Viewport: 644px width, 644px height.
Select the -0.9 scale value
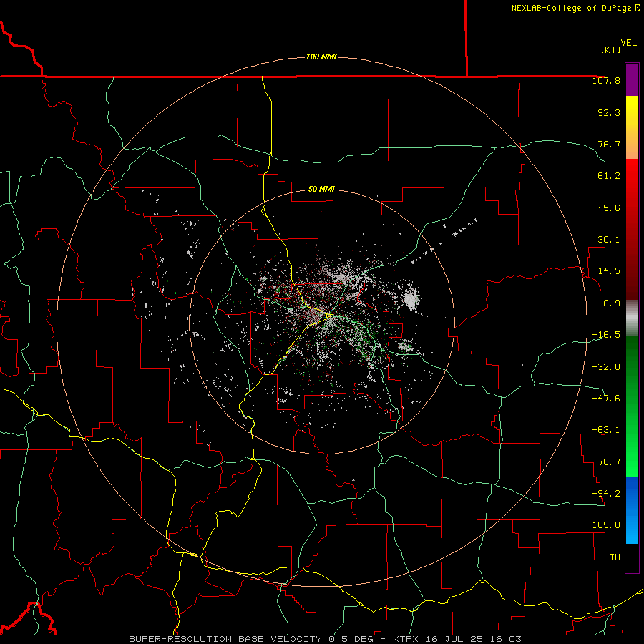pos(609,303)
